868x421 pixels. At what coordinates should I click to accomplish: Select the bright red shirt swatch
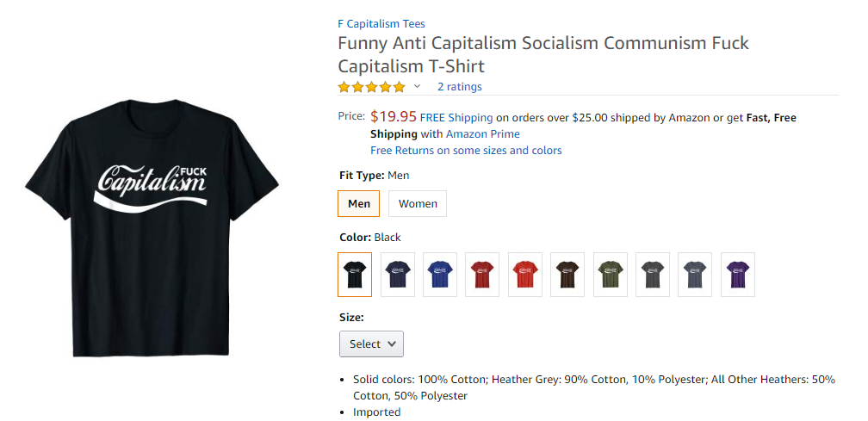pos(525,275)
